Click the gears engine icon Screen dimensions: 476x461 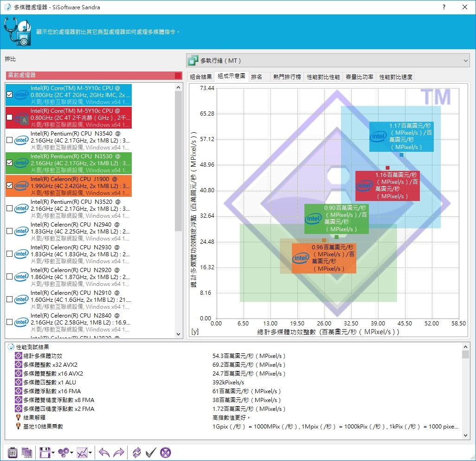tap(64, 453)
